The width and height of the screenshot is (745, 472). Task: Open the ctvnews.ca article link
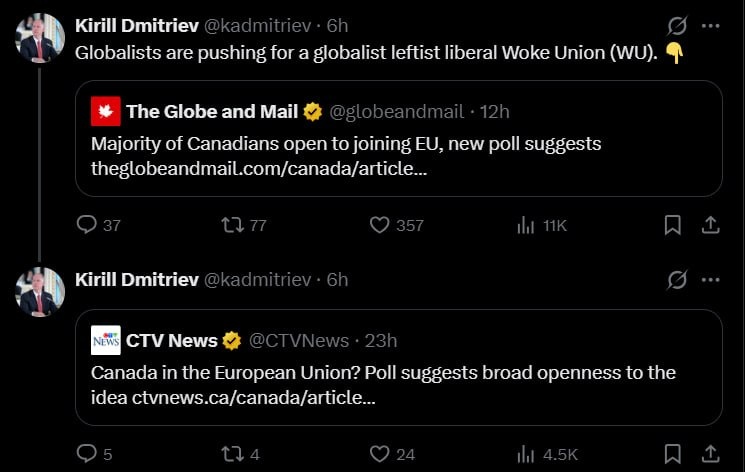click(254, 397)
